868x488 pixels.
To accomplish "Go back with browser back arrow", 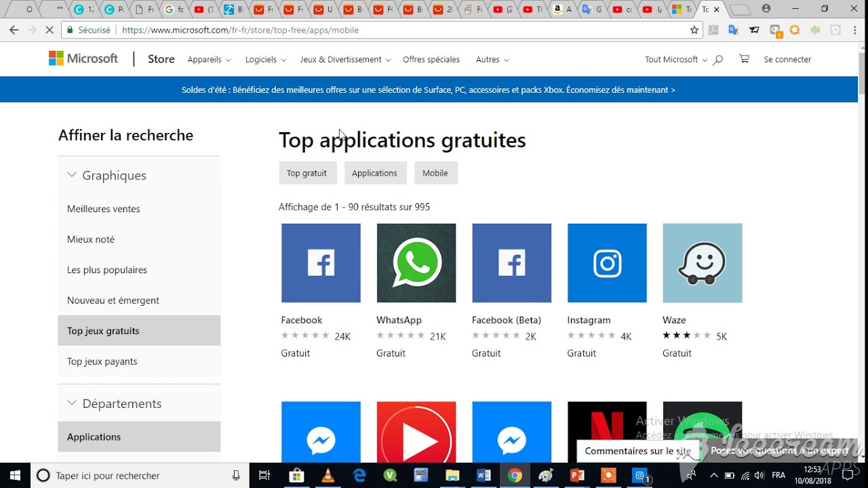I will tap(14, 30).
